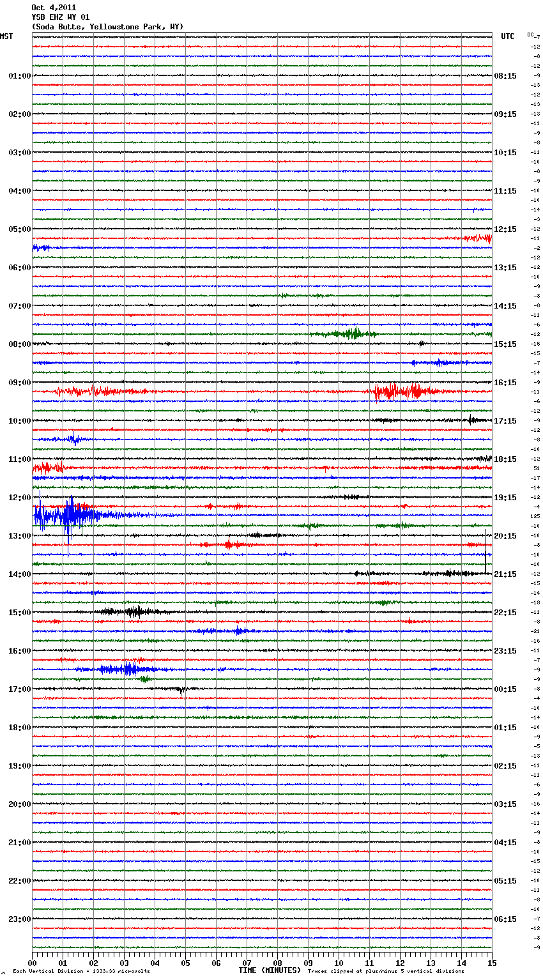Select the 23:00 MST time label
The height and width of the screenshot is (980, 543).
click(19, 919)
